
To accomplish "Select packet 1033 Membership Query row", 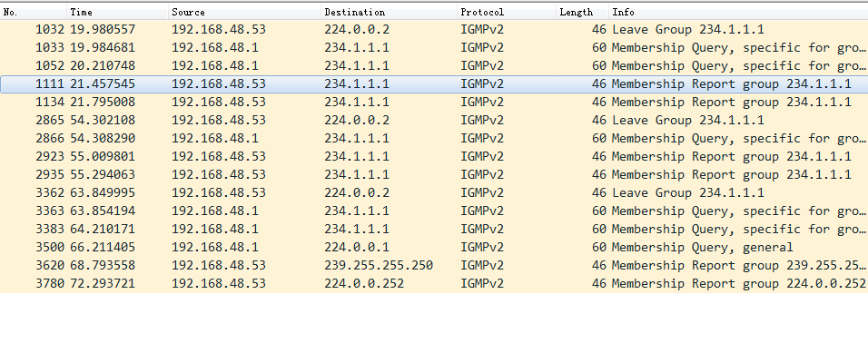I will coord(434,47).
